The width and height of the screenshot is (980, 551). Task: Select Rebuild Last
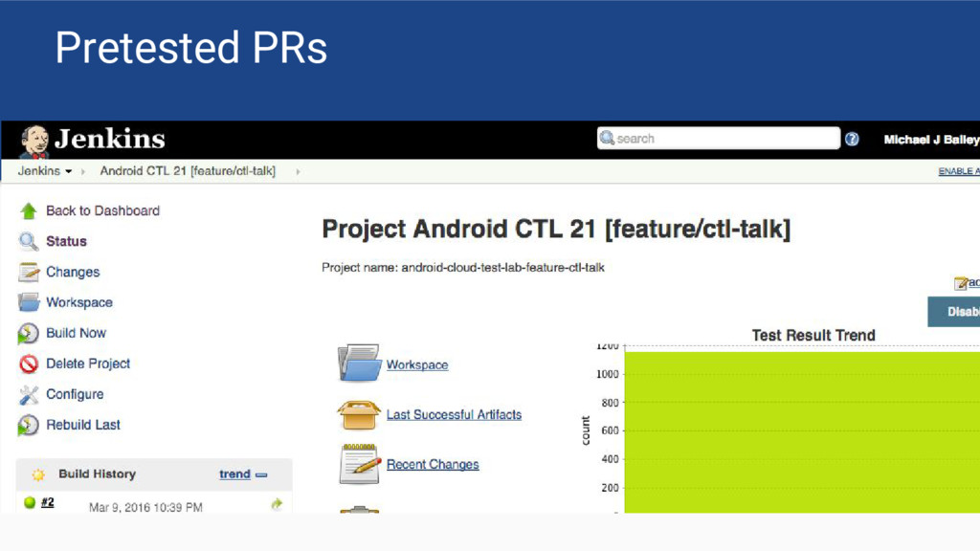click(x=83, y=425)
